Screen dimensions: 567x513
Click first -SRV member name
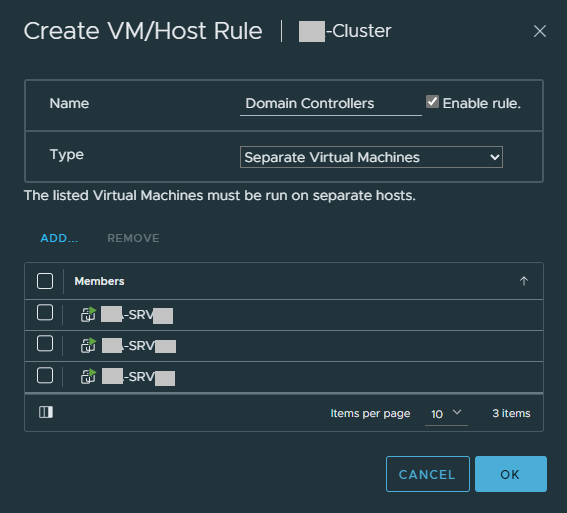tap(137, 315)
